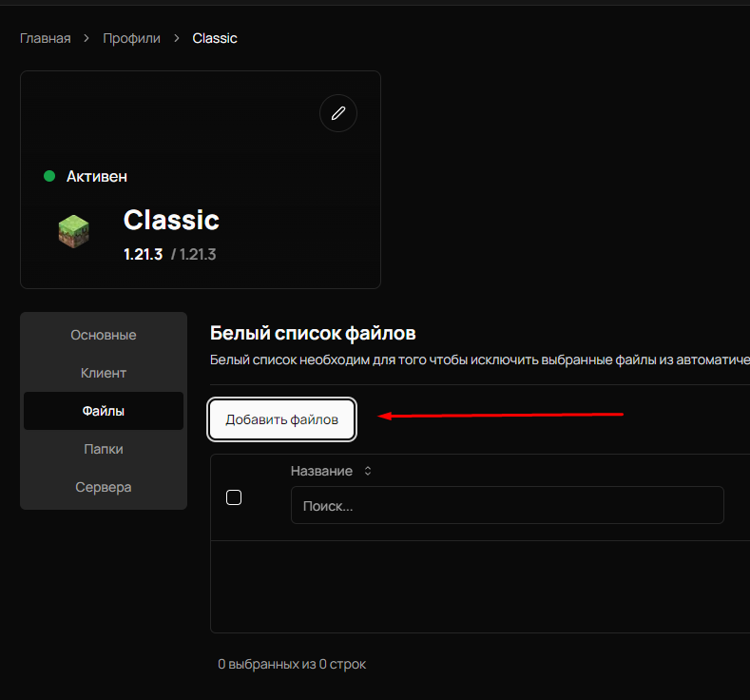
Task: Click the green Активен status dot
Action: point(49,177)
